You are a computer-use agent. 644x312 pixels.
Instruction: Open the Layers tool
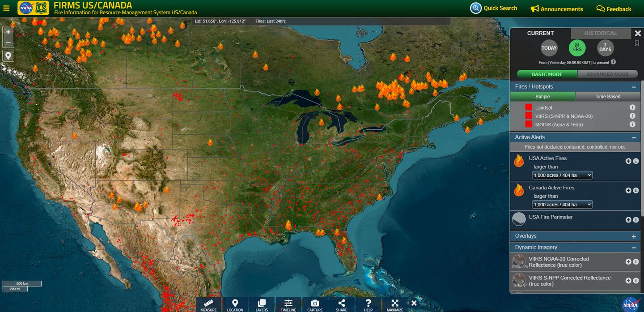[x=262, y=304]
